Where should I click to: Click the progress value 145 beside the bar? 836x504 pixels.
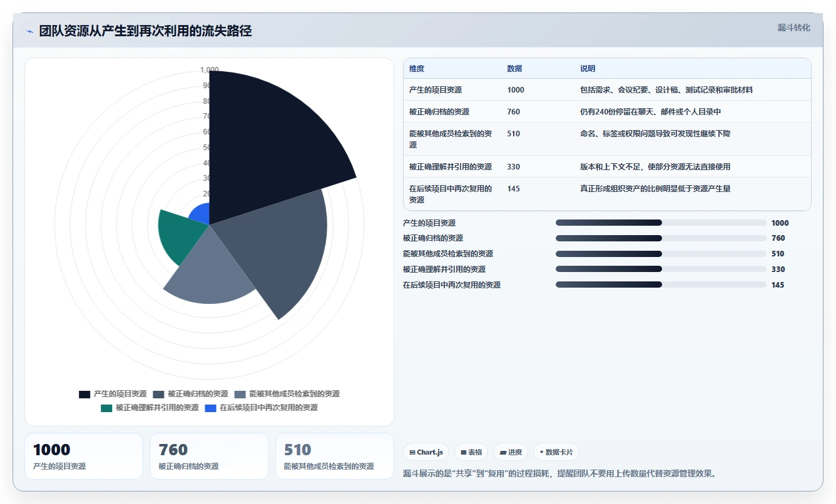click(x=778, y=285)
